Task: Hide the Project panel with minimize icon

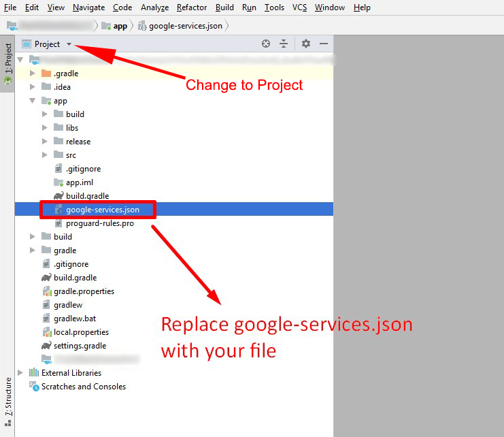Action: click(324, 44)
